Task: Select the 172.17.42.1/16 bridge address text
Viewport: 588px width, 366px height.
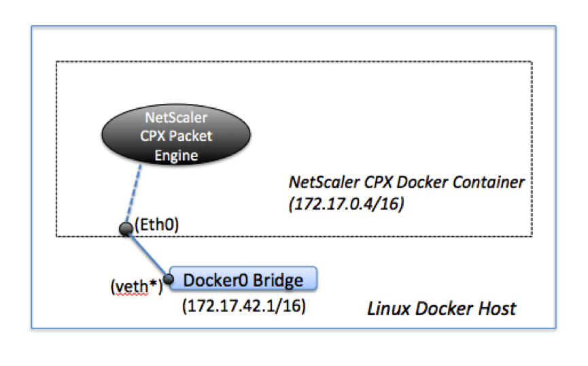Action: pos(243,305)
